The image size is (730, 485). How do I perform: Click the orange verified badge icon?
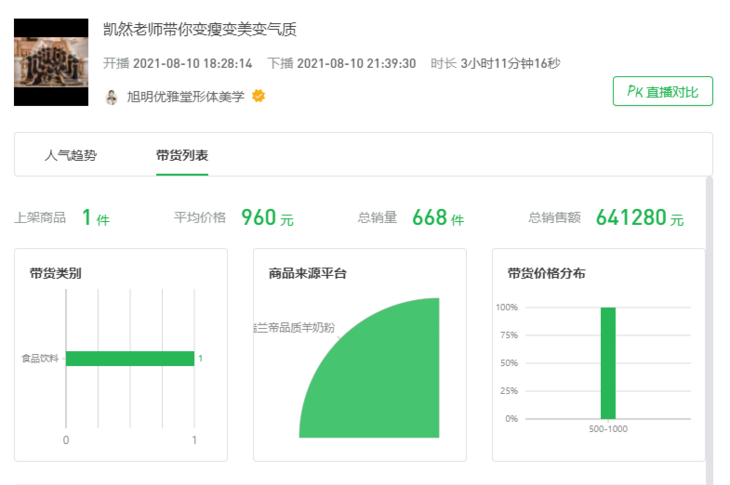pos(258,96)
